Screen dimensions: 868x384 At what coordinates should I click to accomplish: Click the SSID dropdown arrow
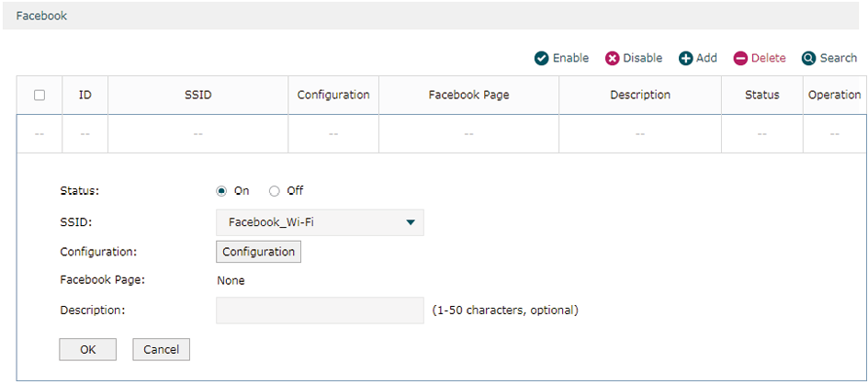pos(411,222)
